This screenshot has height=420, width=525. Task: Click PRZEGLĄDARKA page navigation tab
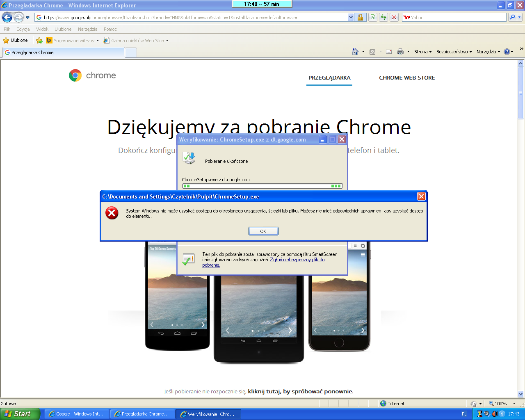click(329, 78)
